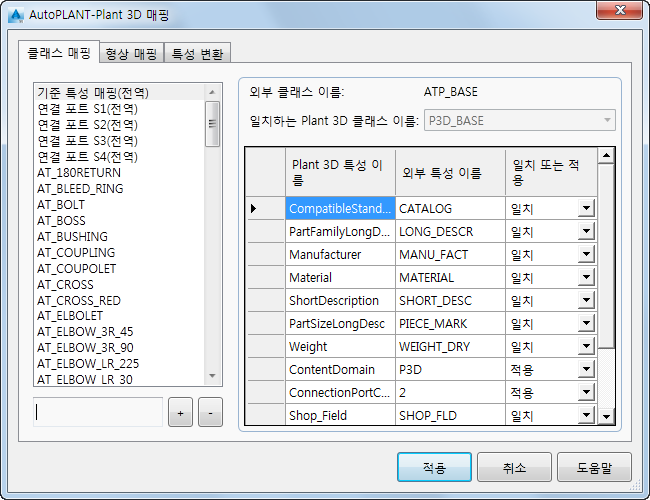Select 기준 특성 매핑(전역) in the class list
The image size is (650, 500).
[119, 92]
